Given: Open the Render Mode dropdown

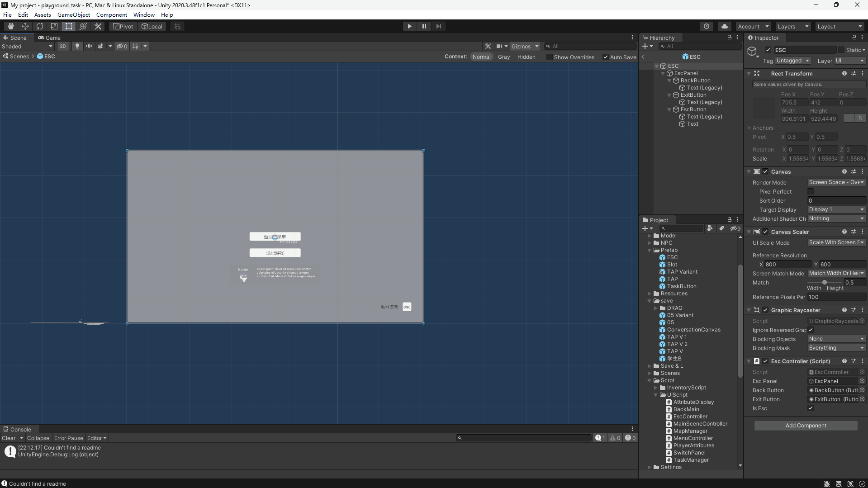Looking at the screenshot, I should [836, 182].
